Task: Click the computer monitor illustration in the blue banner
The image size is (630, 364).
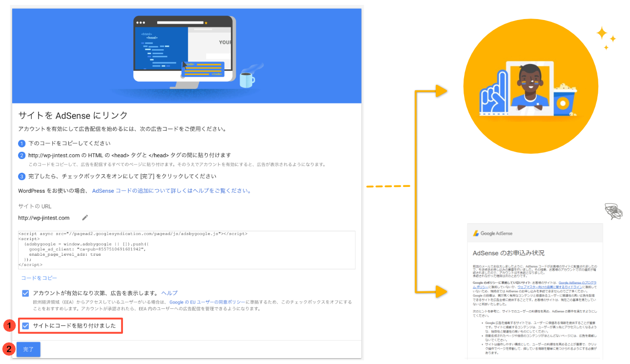Action: [x=185, y=52]
